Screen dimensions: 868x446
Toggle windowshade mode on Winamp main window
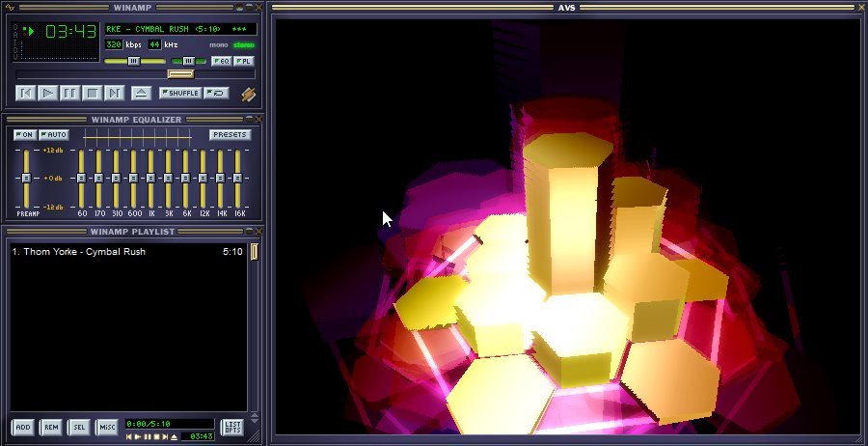[x=249, y=8]
